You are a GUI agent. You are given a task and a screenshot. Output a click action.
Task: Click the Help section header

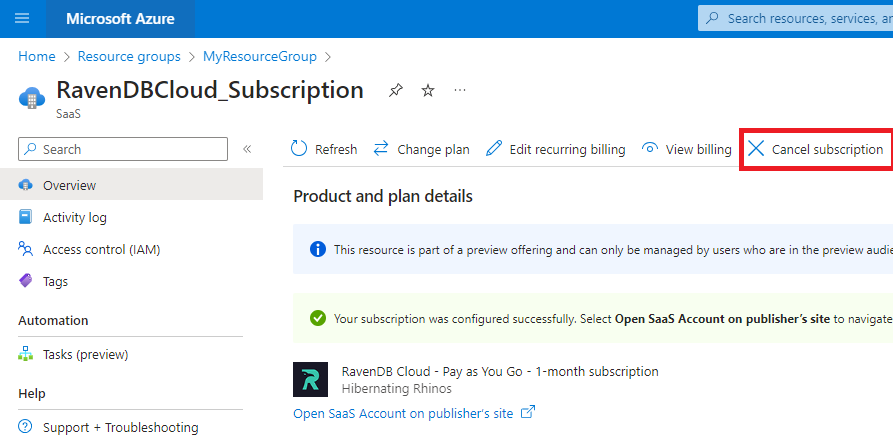tap(31, 393)
